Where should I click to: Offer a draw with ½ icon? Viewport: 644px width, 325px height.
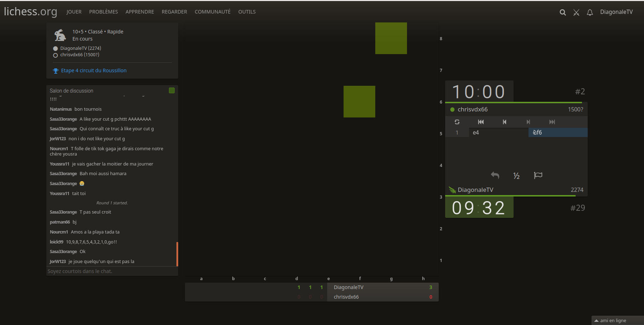516,175
